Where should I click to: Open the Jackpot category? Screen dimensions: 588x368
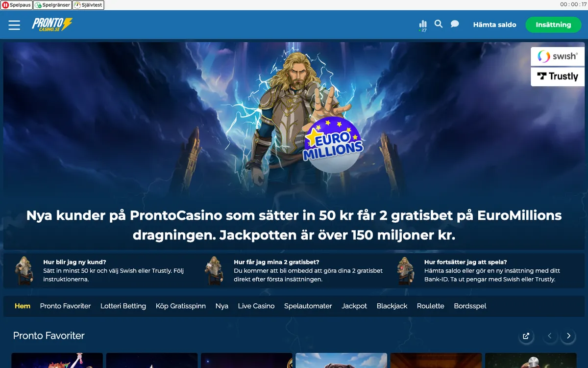tap(354, 306)
